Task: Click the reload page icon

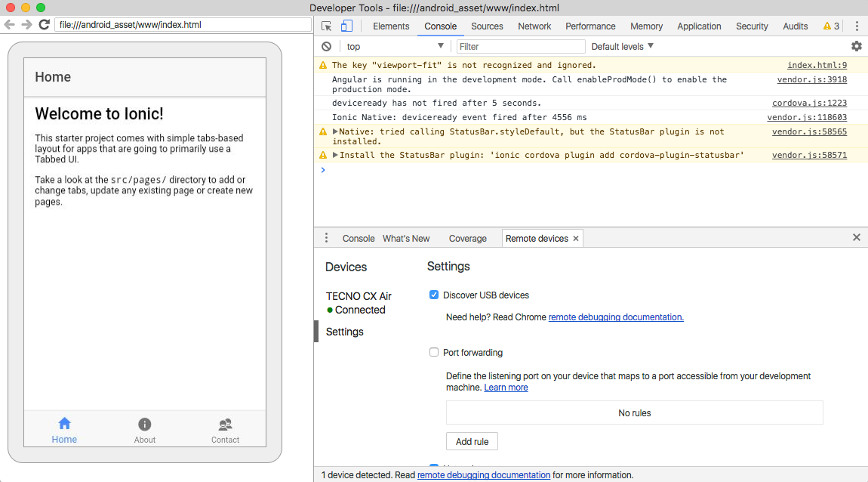Action: (x=45, y=24)
